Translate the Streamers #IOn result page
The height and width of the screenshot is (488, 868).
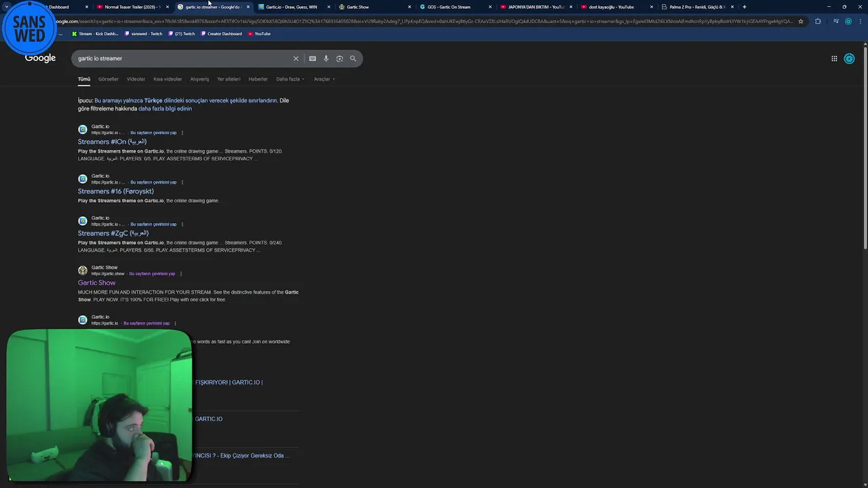[x=153, y=133]
